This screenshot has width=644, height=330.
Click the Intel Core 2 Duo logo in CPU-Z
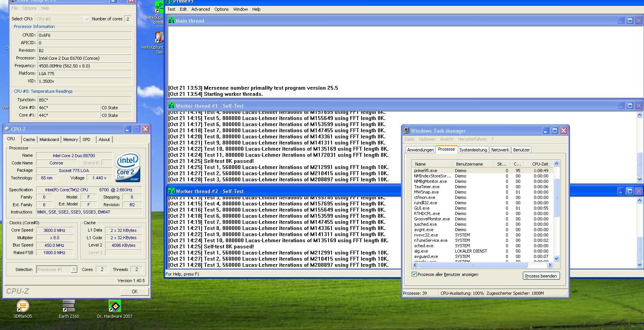click(x=128, y=167)
